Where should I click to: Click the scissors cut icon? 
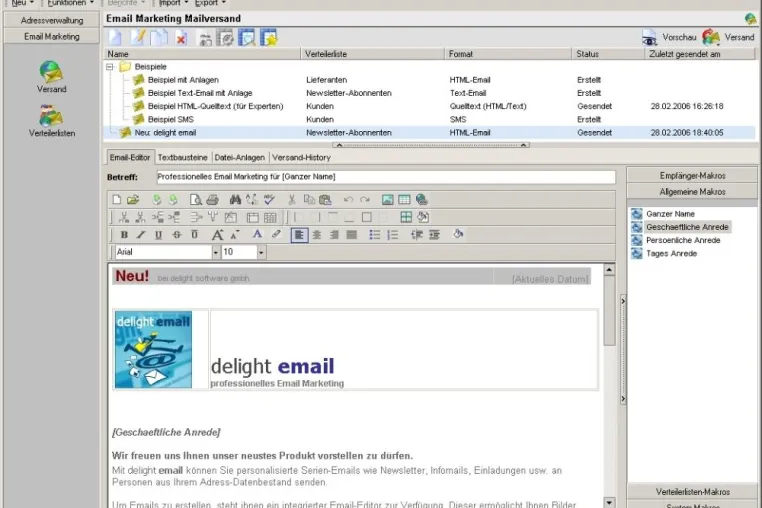click(x=292, y=199)
